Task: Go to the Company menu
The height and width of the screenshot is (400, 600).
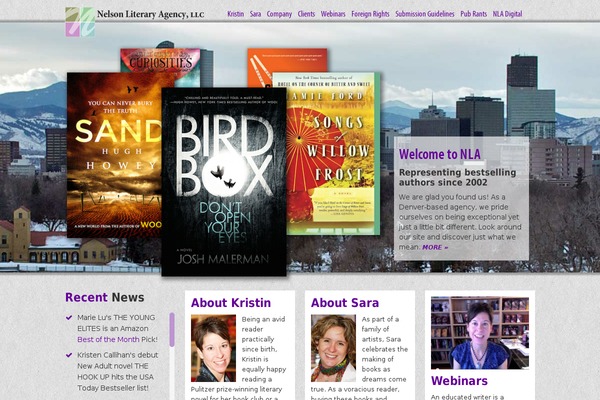Action: pos(279,14)
